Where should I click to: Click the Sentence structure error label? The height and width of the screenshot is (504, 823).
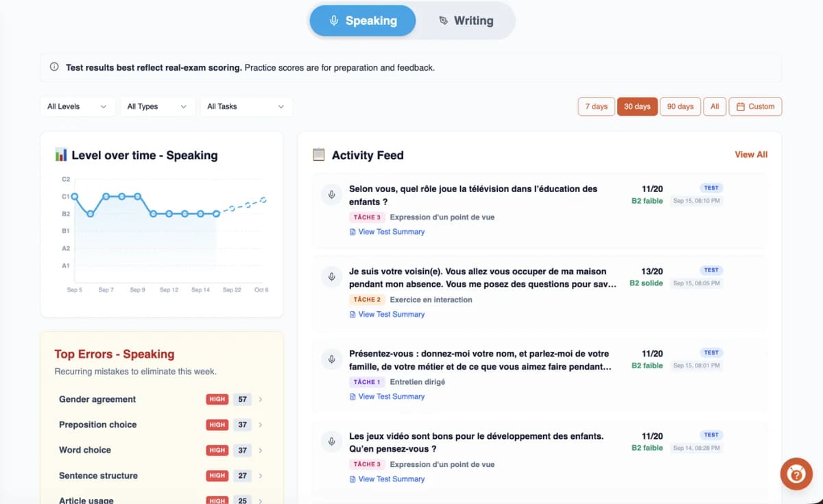tap(98, 475)
